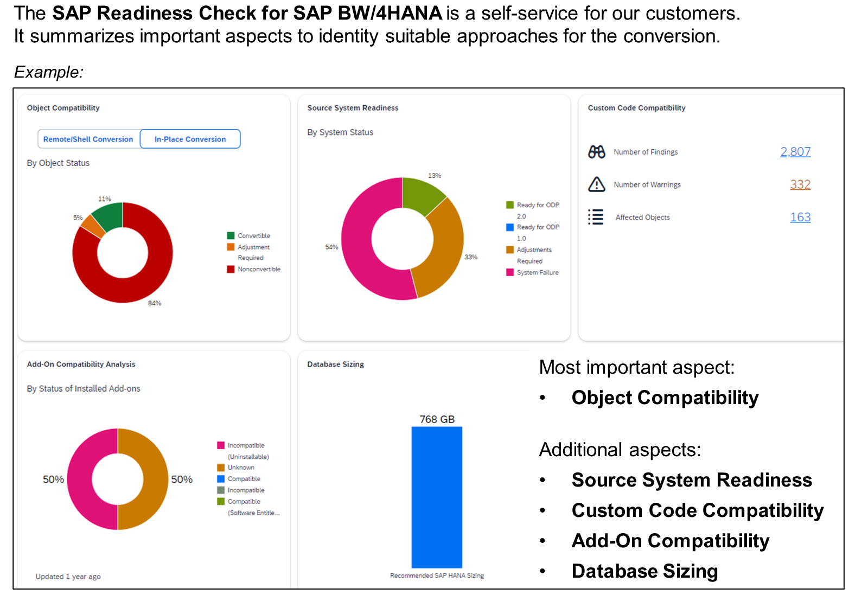Image resolution: width=868 pixels, height=595 pixels.
Task: Click the Database Sizing card title
Action: [x=335, y=364]
